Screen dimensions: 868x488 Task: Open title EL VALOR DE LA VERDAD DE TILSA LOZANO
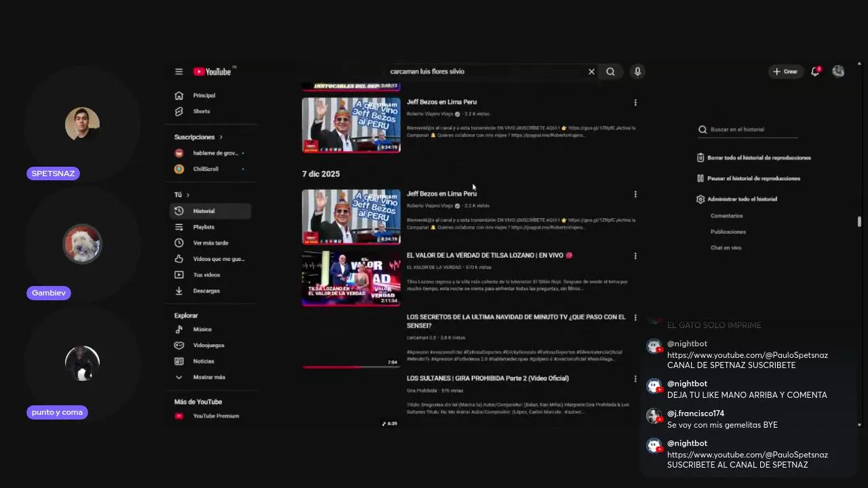490,256
